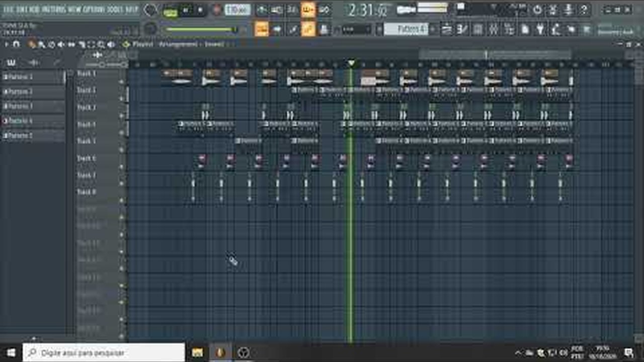Click the green master volume slider

(201, 29)
